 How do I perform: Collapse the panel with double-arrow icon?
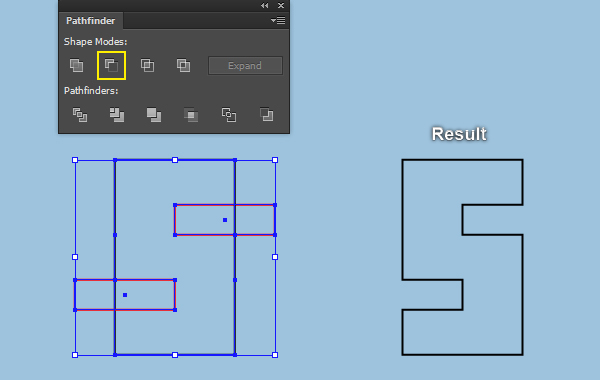(264, 5)
